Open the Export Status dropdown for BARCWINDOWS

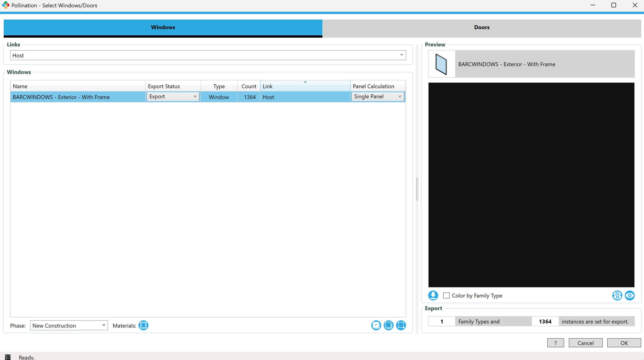[x=195, y=96]
